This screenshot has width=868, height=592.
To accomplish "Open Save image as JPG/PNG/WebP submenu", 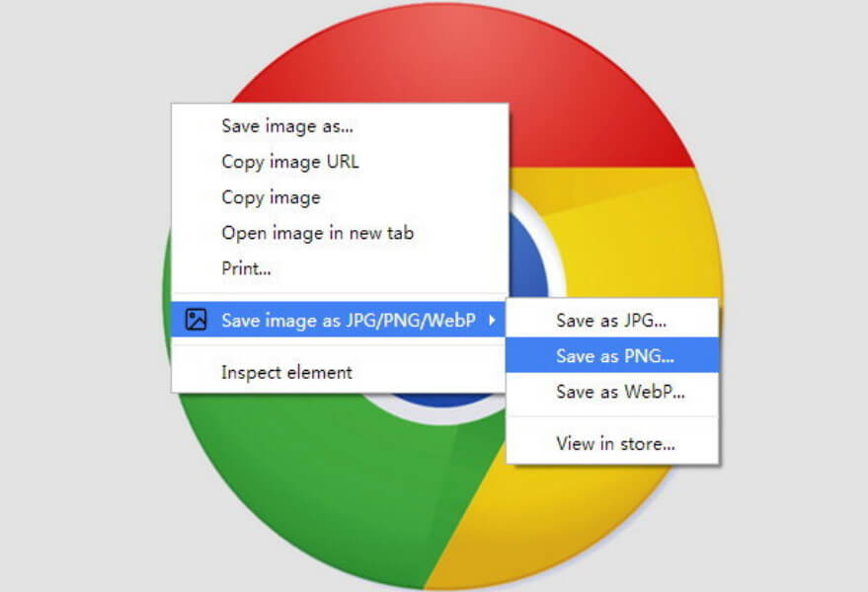I will 339,320.
